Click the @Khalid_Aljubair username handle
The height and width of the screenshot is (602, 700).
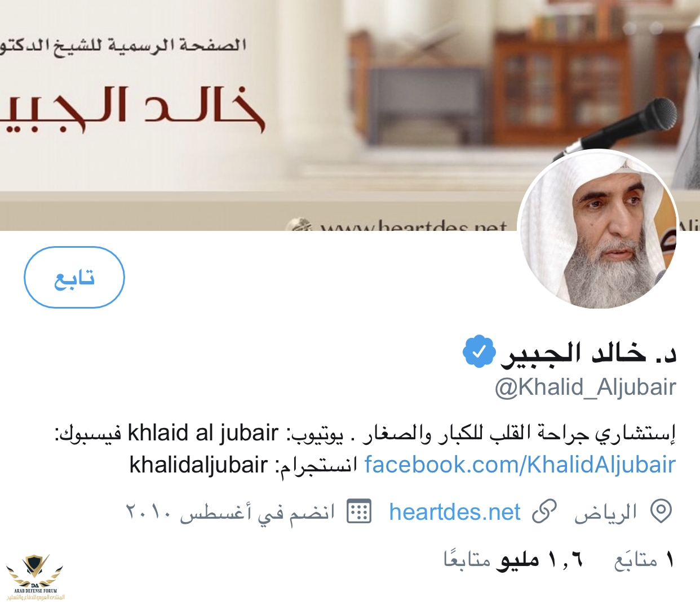(585, 387)
